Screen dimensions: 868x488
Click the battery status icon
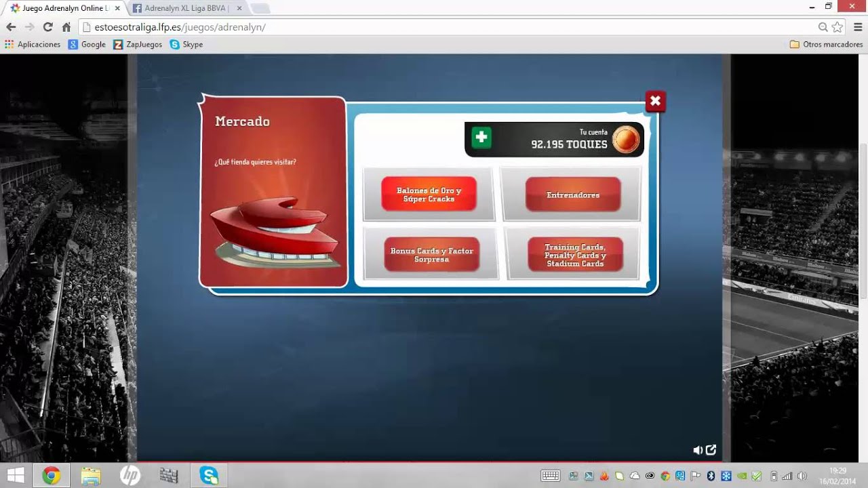click(774, 476)
